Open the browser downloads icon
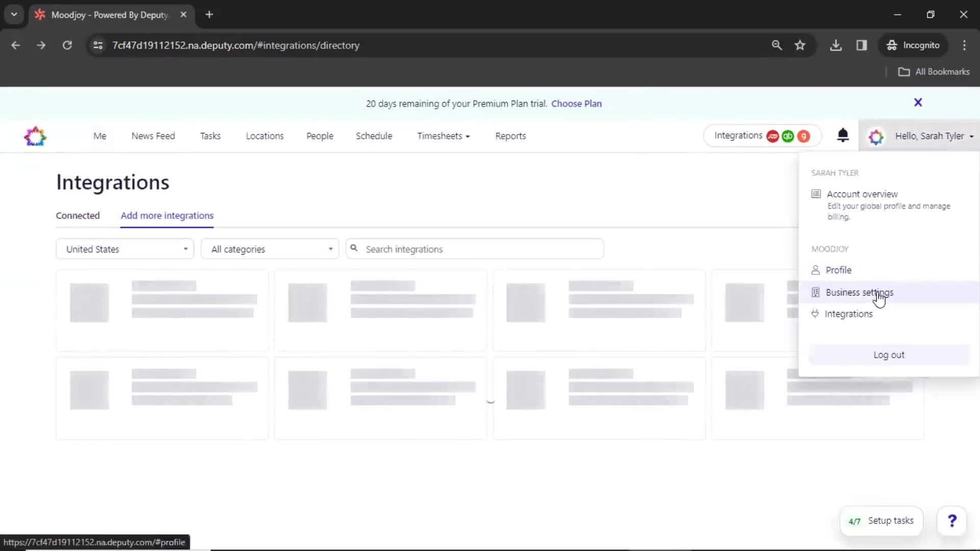The width and height of the screenshot is (980, 551). (836, 45)
